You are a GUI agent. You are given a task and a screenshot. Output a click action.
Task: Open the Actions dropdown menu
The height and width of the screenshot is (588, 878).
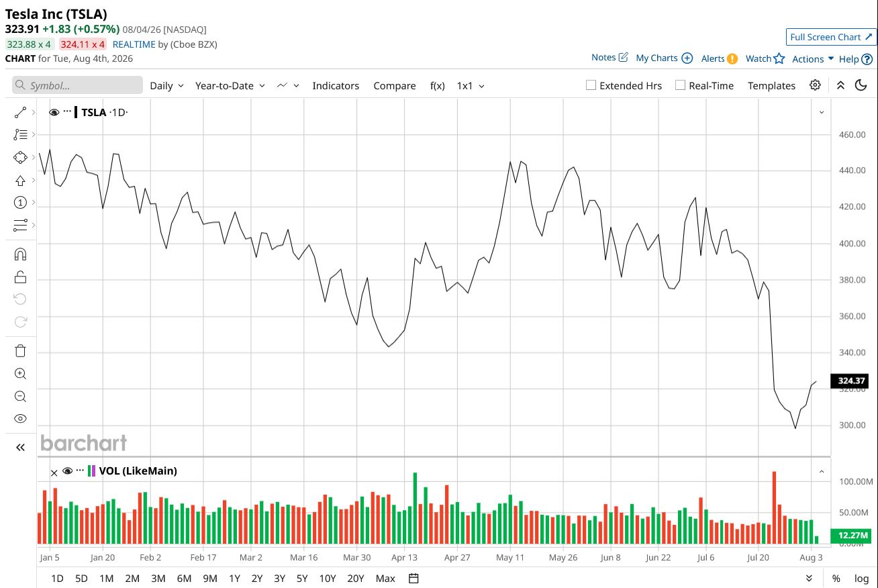(813, 58)
